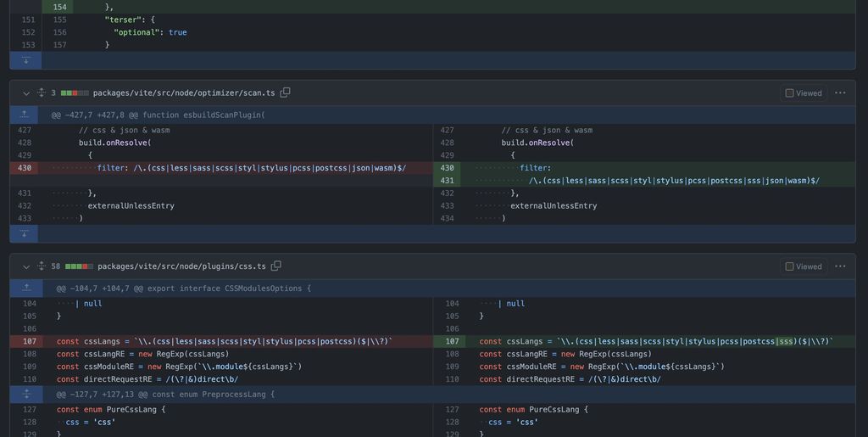Click hunk header 'const enum PreprocessLang {'

tap(213, 395)
